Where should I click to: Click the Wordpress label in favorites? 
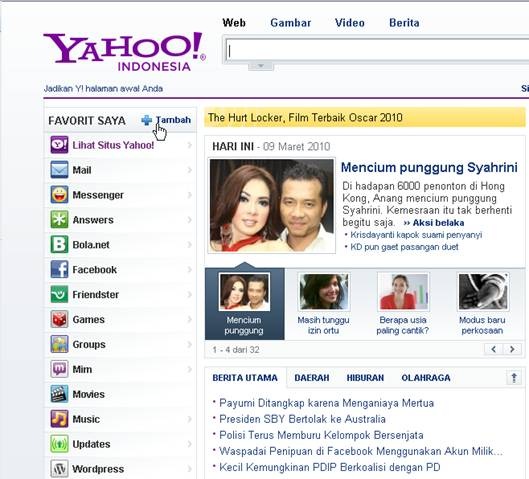coord(98,469)
